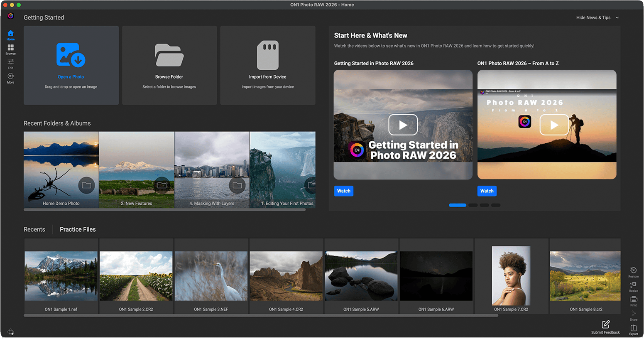Open the More options menu

tap(11, 78)
